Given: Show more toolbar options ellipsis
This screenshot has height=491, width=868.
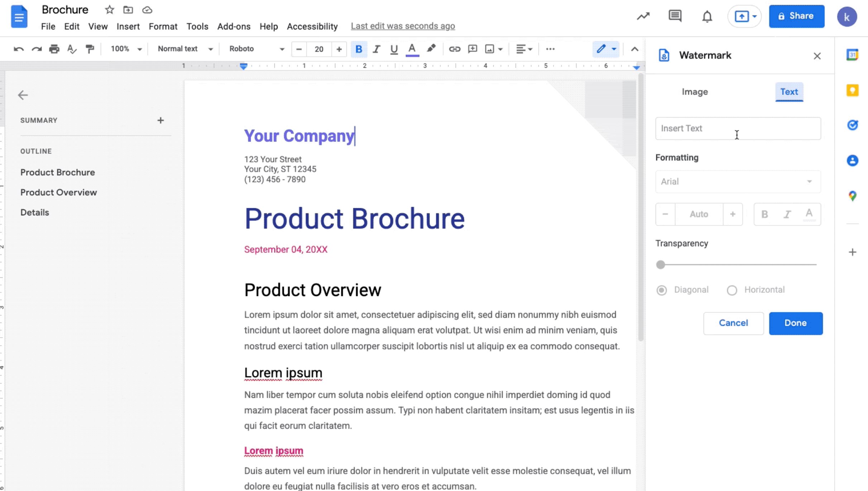Looking at the screenshot, I should [550, 49].
